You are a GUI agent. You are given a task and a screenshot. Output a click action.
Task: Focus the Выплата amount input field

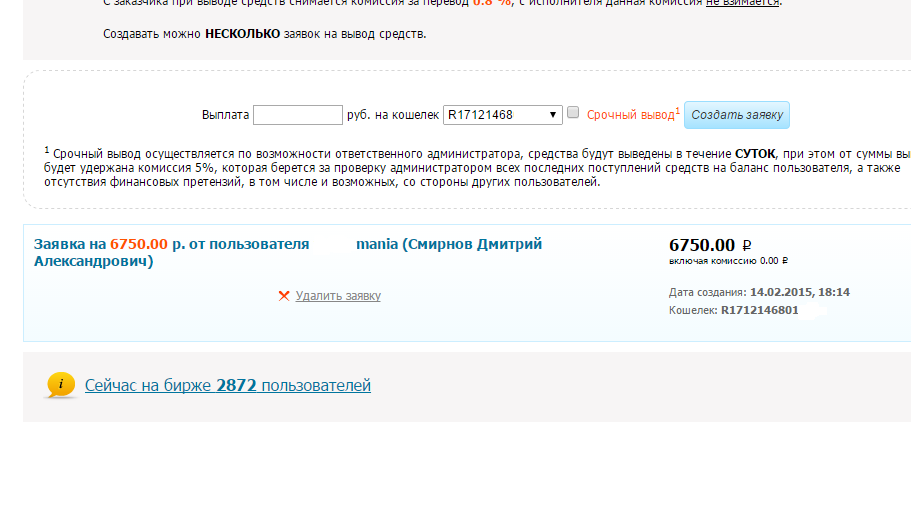coord(298,115)
